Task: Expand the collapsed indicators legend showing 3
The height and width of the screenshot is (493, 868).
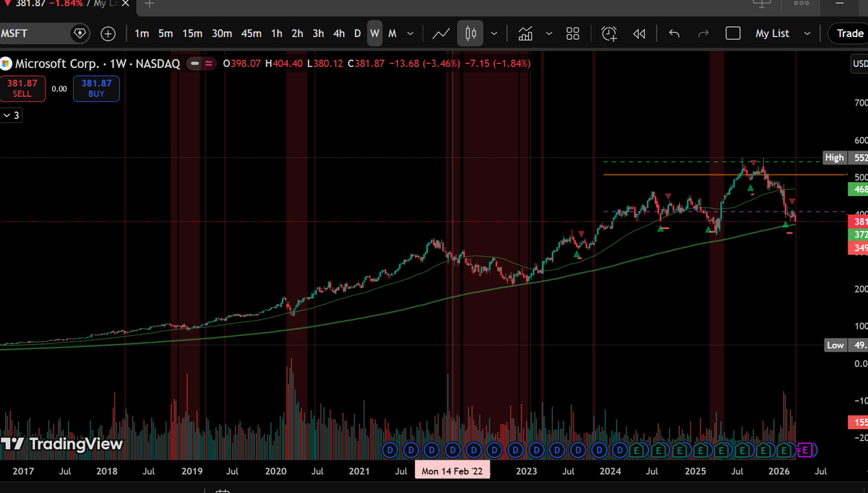Action: coord(12,115)
